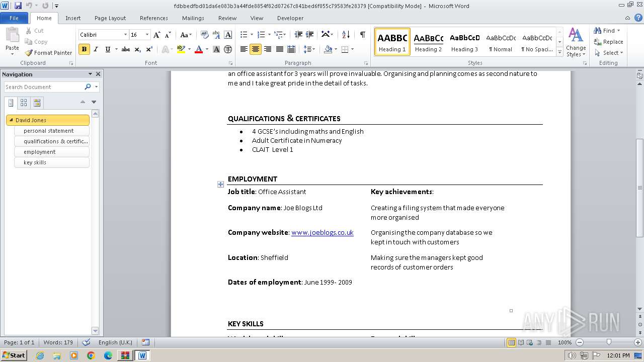Open the www.joeblogs.co.uk hyperlink
The width and height of the screenshot is (644, 362).
pos(323,232)
